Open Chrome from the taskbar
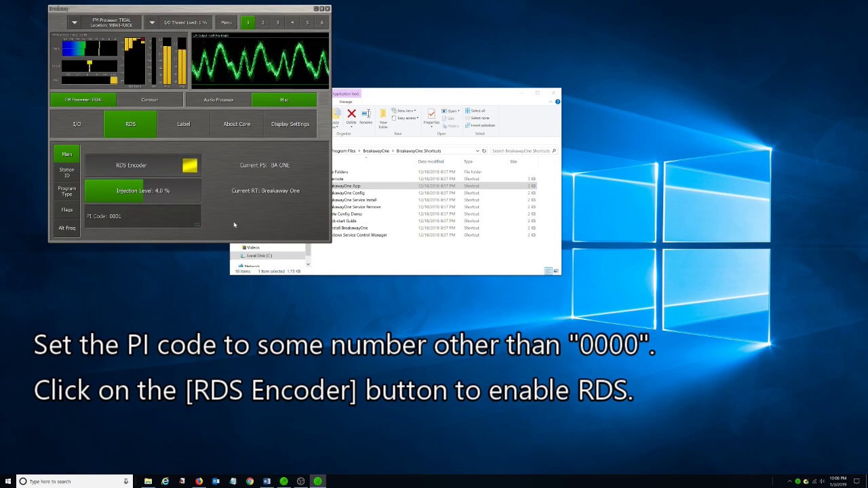868x488 pixels. [250, 481]
